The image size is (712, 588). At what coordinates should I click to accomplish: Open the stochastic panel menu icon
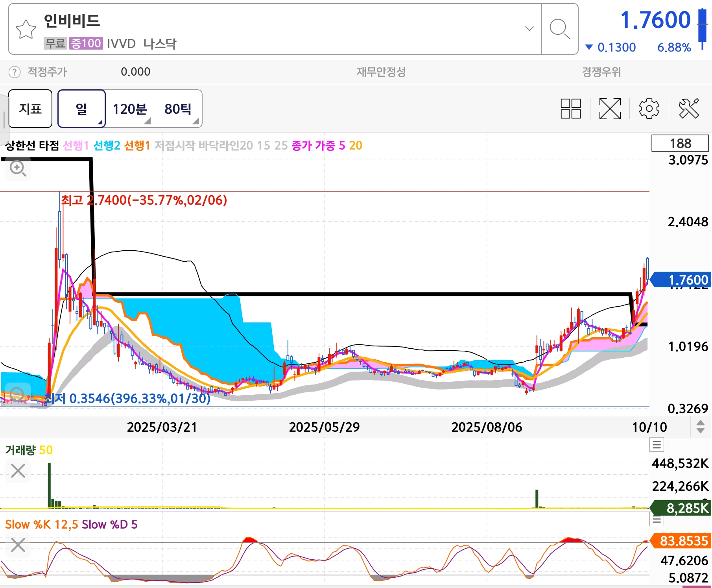[657, 520]
